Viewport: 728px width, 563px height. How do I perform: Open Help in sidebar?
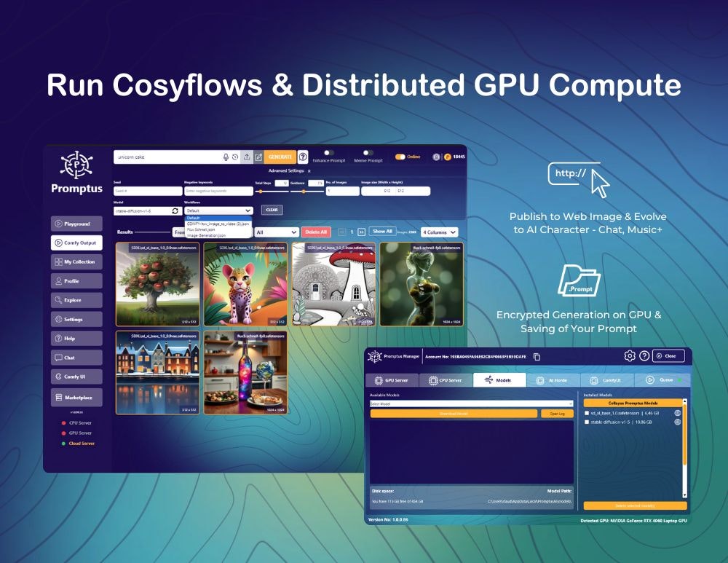click(x=76, y=338)
